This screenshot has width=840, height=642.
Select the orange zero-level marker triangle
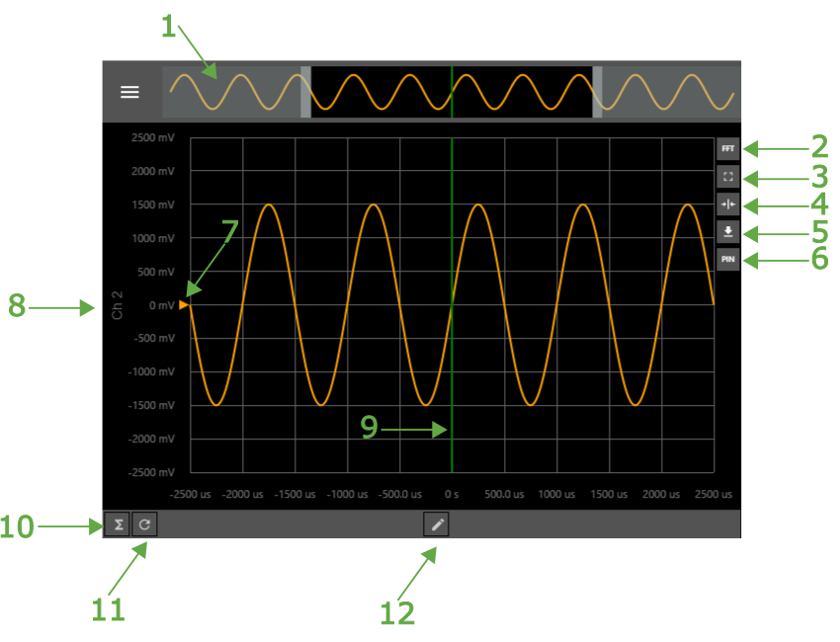(x=184, y=304)
